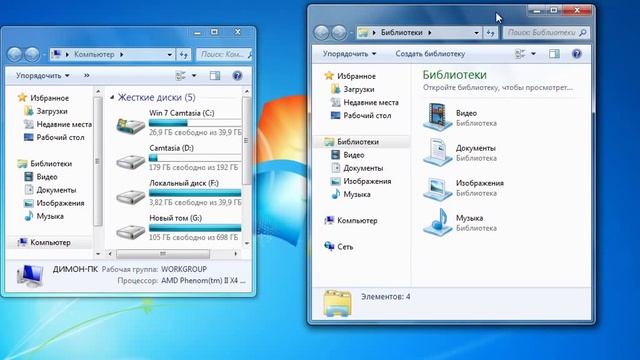Click ДИМОН-ПК computer name in details pane

[x=75, y=269]
